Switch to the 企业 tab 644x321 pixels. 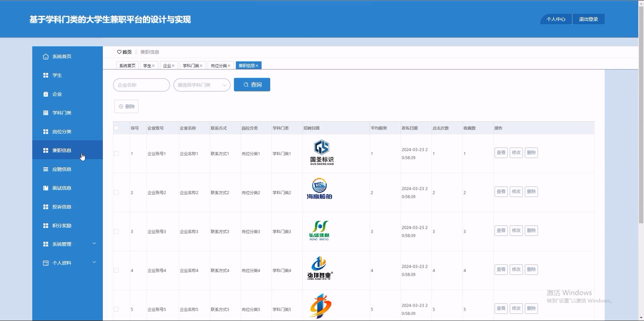pos(167,66)
